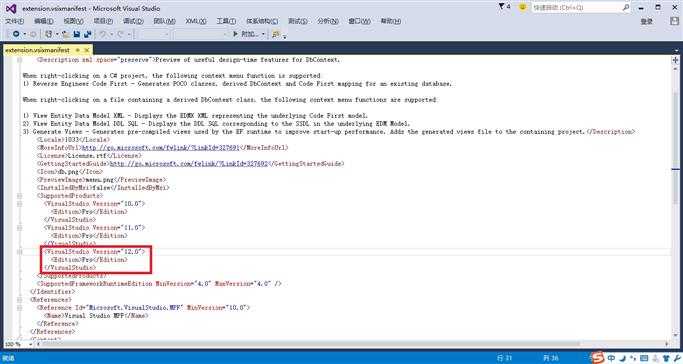This screenshot has width=683, height=364.
Task: Click the Open File toolbar icon
Action: [x=66, y=34]
